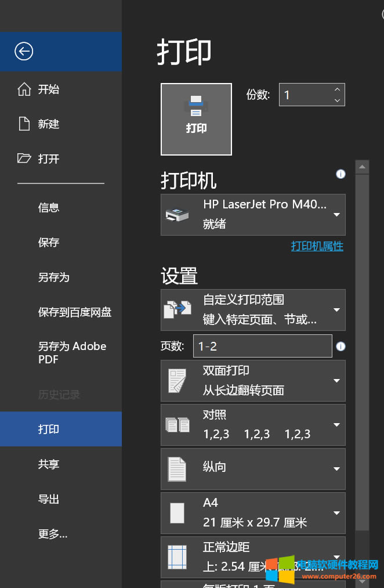The image size is (384, 588).
Task: Click the 正常边距 margins icon
Action: [x=177, y=557]
